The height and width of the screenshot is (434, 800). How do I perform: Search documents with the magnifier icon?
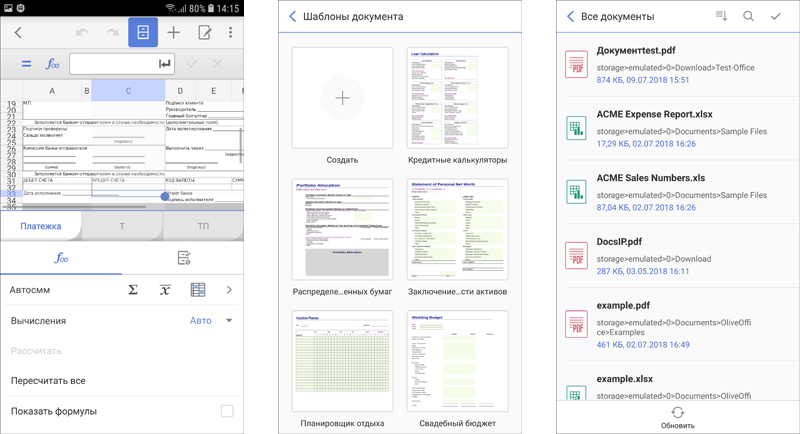(x=748, y=16)
